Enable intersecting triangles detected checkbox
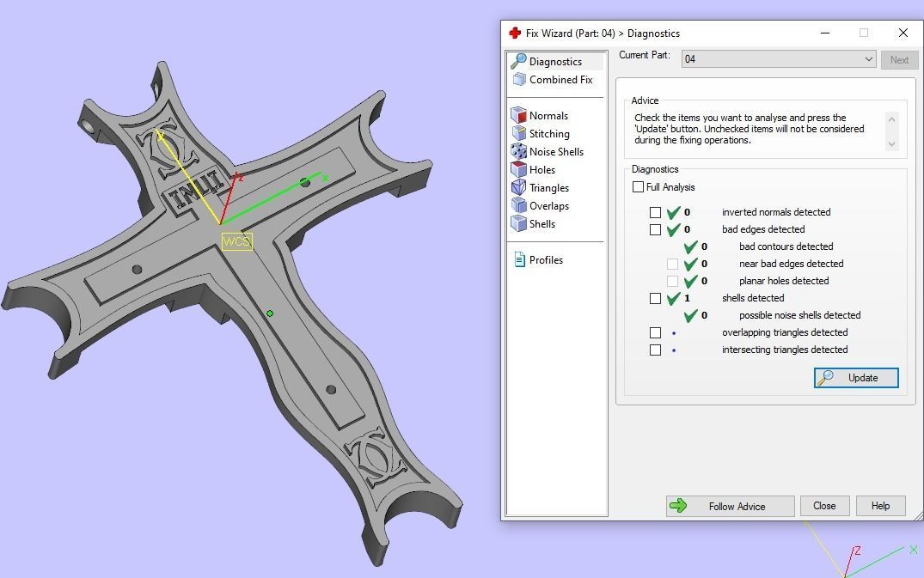 (x=655, y=350)
